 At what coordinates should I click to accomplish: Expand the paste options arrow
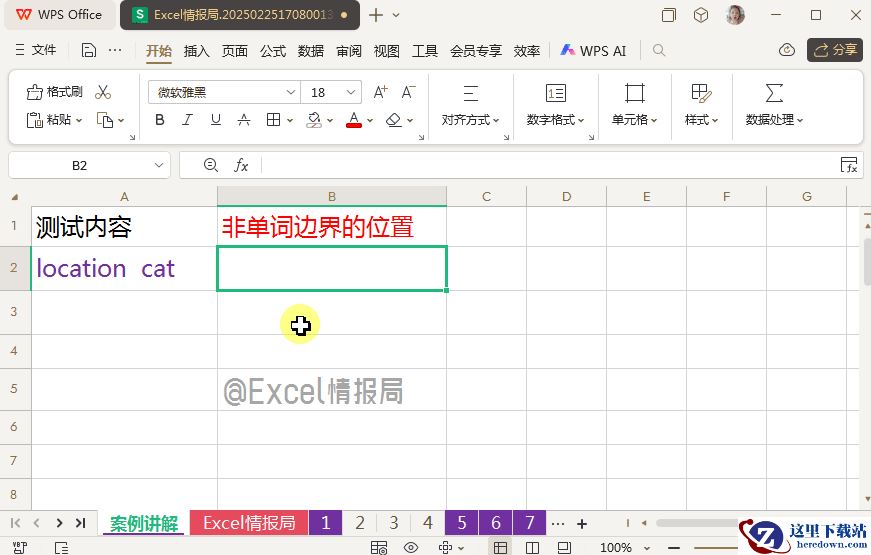(x=79, y=120)
